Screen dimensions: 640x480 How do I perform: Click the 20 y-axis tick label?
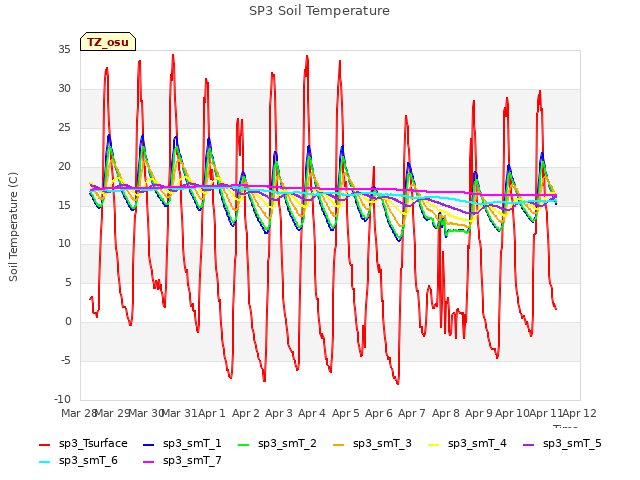pos(64,166)
